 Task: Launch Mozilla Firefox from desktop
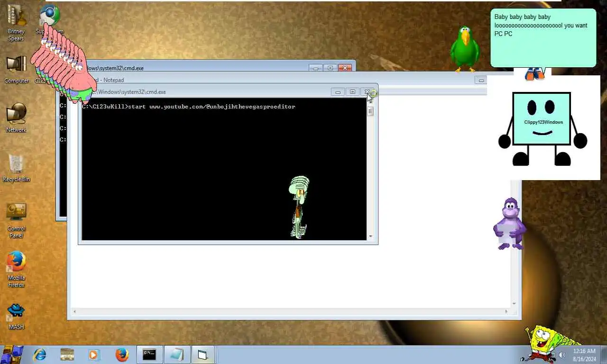[x=17, y=269]
